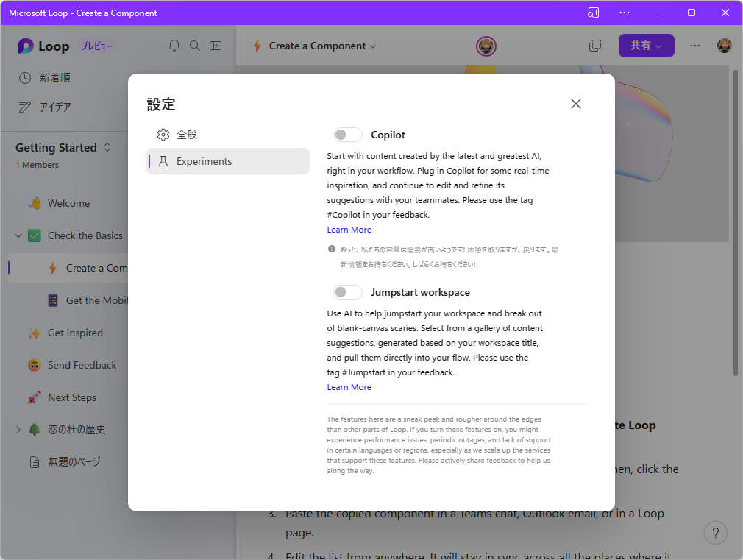Expand the 窓の杜の歴史 page tree

18,429
